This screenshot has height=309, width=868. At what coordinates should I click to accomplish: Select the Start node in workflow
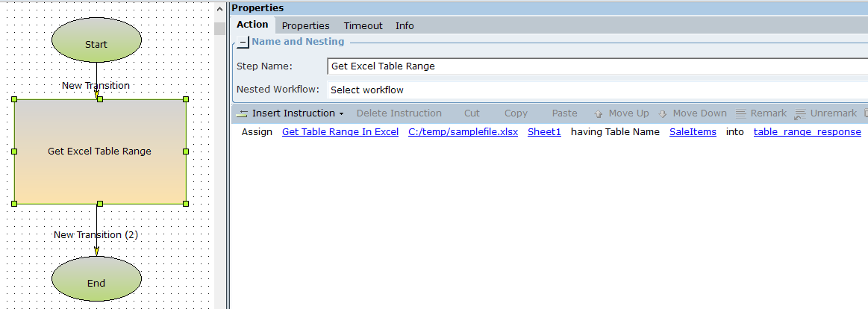point(96,44)
